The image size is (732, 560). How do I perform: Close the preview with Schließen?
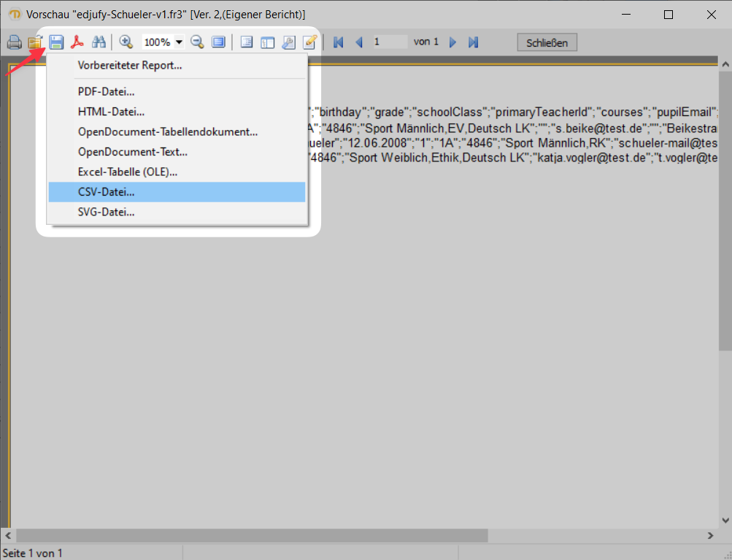click(x=546, y=42)
